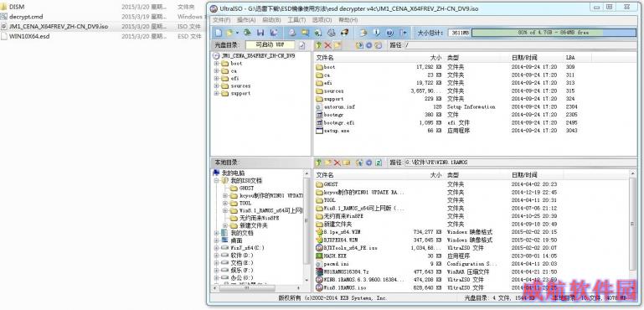Expand the boot folder in image tree
This screenshot has width=644, height=310.
coord(216,64)
